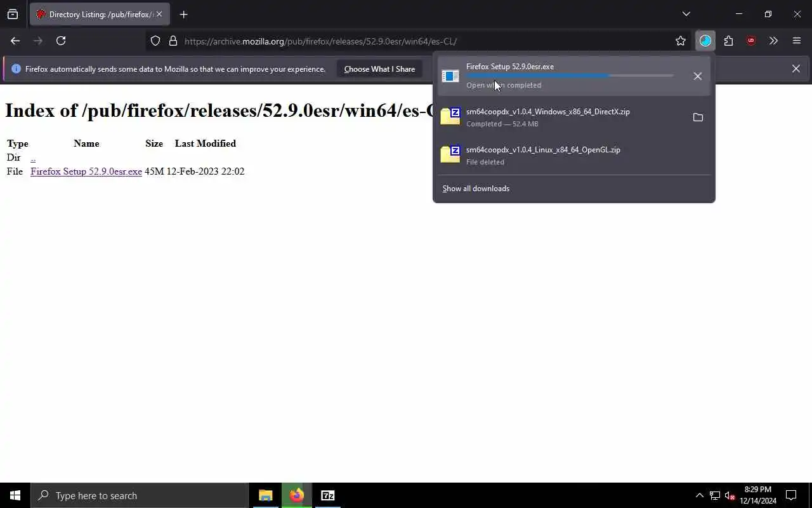The image size is (812, 508).
Task: Dismiss the data sharing notification bar
Action: (x=796, y=69)
